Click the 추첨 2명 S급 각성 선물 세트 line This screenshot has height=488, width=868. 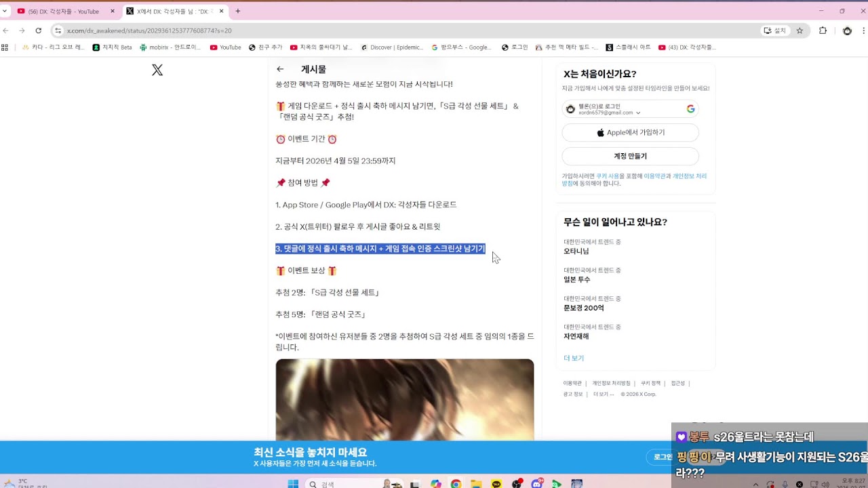328,293
